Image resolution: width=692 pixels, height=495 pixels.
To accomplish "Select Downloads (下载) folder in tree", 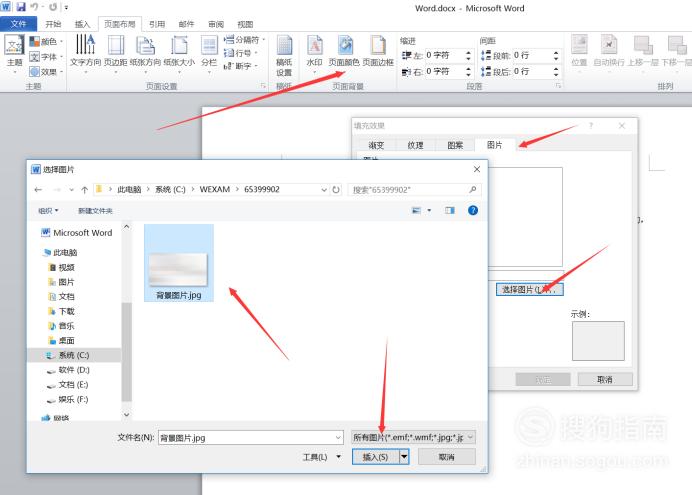I will coord(62,311).
